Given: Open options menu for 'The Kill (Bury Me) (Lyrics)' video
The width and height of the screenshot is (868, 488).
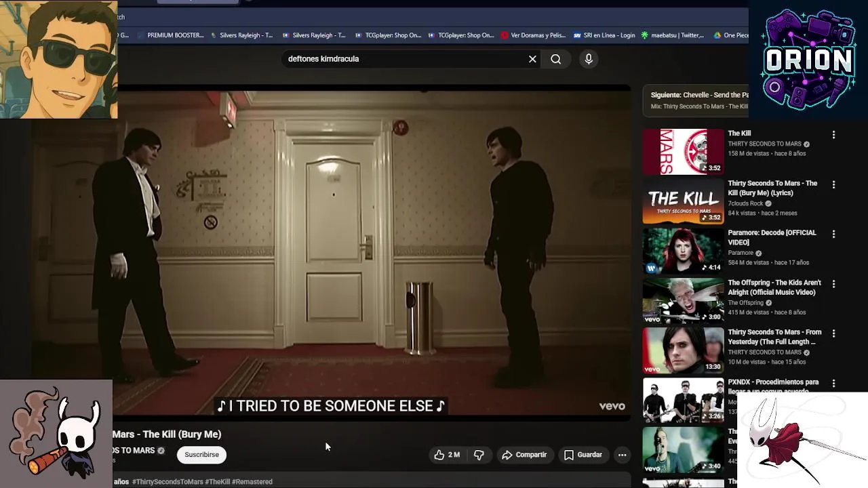Looking at the screenshot, I should pos(833,184).
